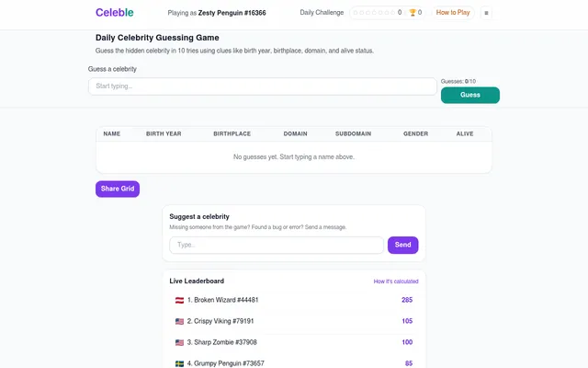This screenshot has width=588, height=368.
Task: Click the BIRTH YEAR column header
Action: click(x=164, y=133)
